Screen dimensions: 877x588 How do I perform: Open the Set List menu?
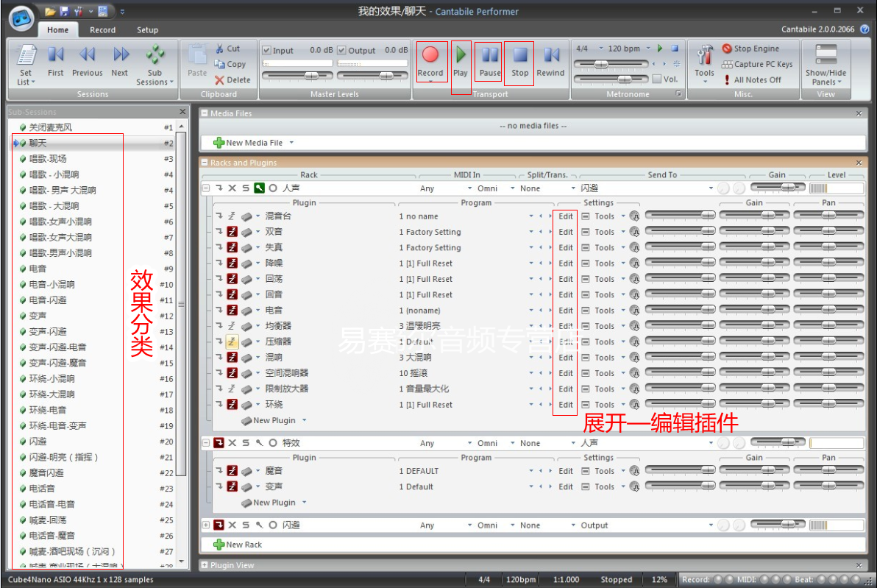(x=26, y=65)
